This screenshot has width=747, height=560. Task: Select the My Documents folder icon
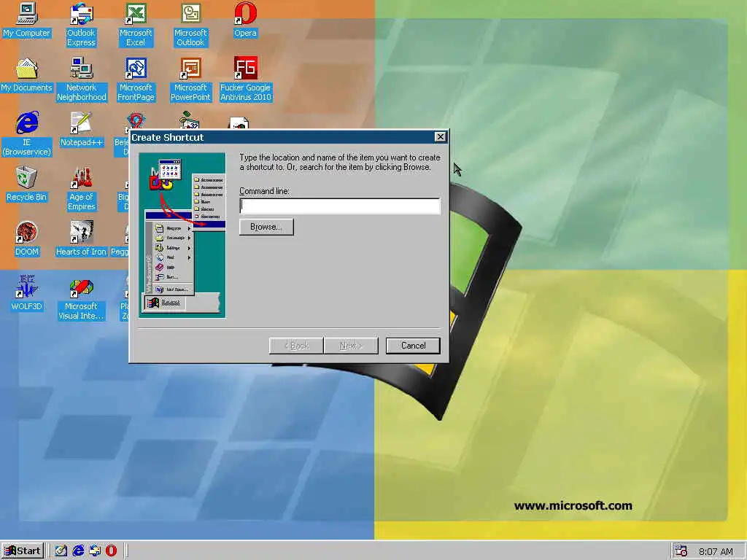(27, 75)
